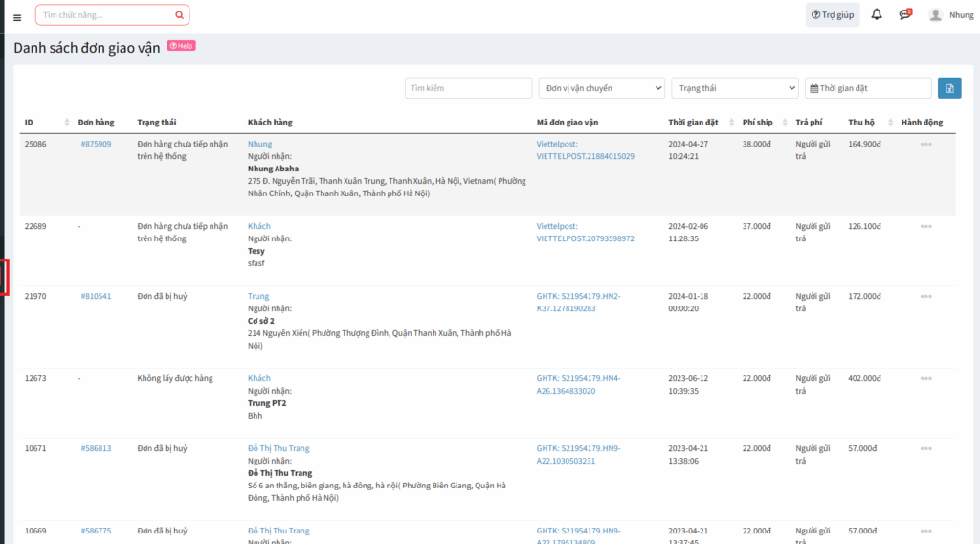Focus the Tìm chức năng search box
Viewport: 980px width, 544px height.
[x=105, y=15]
